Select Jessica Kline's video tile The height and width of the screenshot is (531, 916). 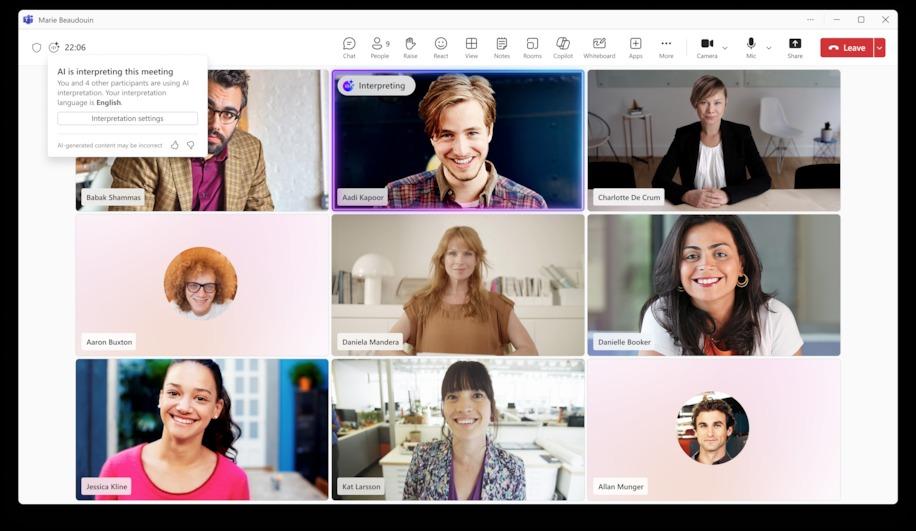click(x=202, y=429)
